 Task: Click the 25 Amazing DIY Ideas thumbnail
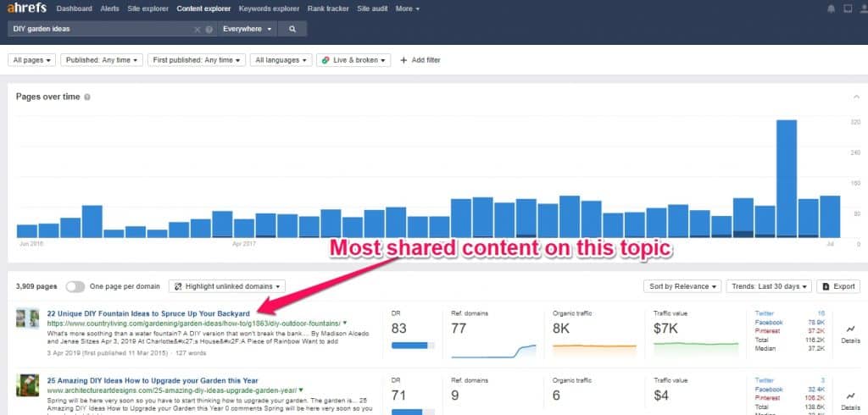click(x=28, y=385)
